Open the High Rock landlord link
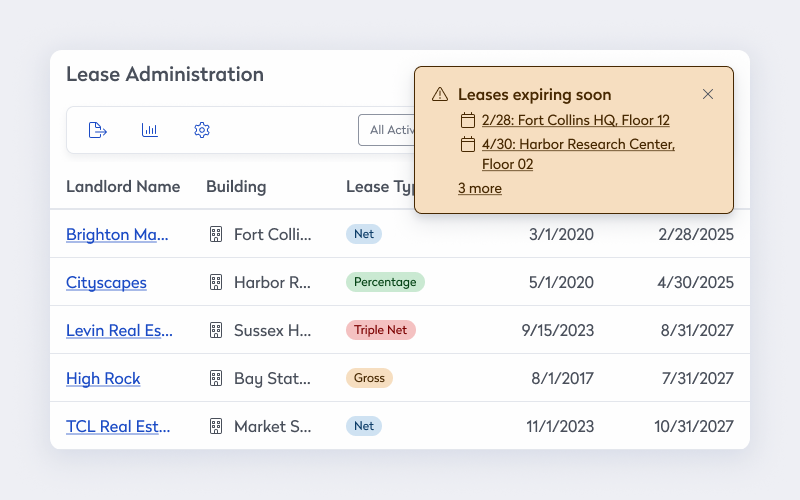Image resolution: width=800 pixels, height=500 pixels. (x=103, y=378)
